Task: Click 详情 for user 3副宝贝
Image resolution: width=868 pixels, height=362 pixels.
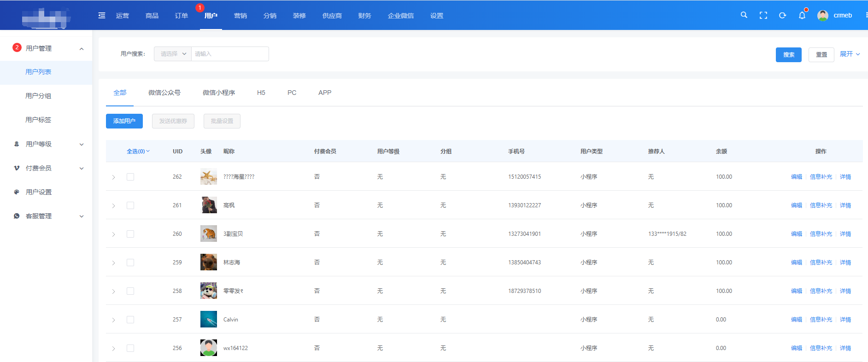Action: tap(845, 234)
